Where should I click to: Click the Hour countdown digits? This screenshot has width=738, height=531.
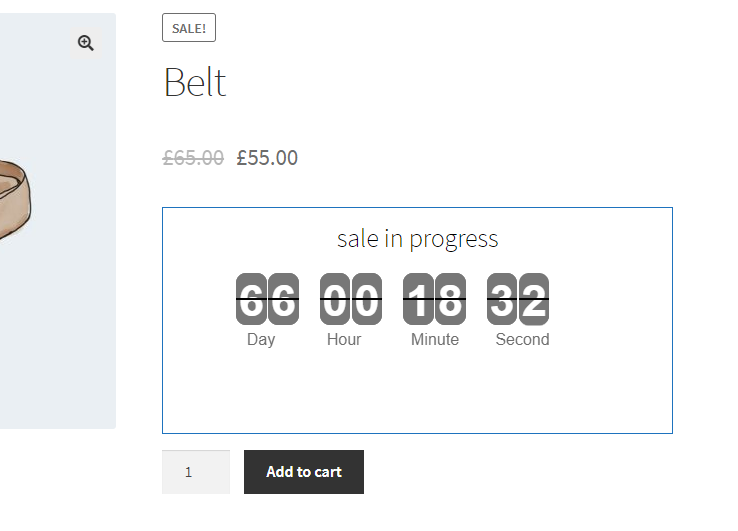[x=351, y=299]
